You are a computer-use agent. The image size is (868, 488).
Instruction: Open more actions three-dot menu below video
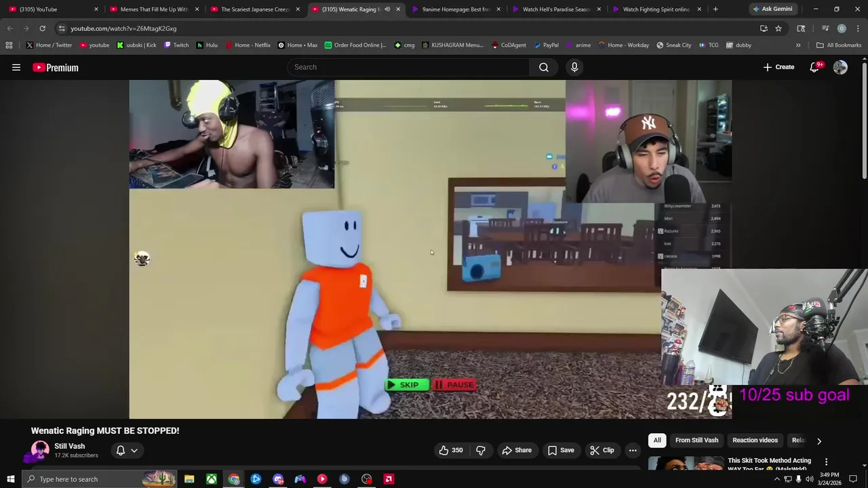[633, 450]
